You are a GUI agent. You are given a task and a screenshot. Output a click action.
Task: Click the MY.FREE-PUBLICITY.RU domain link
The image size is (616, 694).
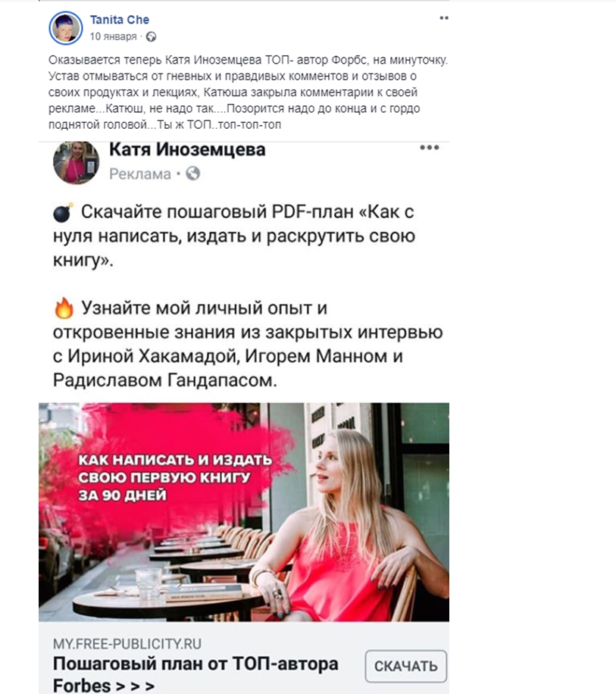pos(127,644)
